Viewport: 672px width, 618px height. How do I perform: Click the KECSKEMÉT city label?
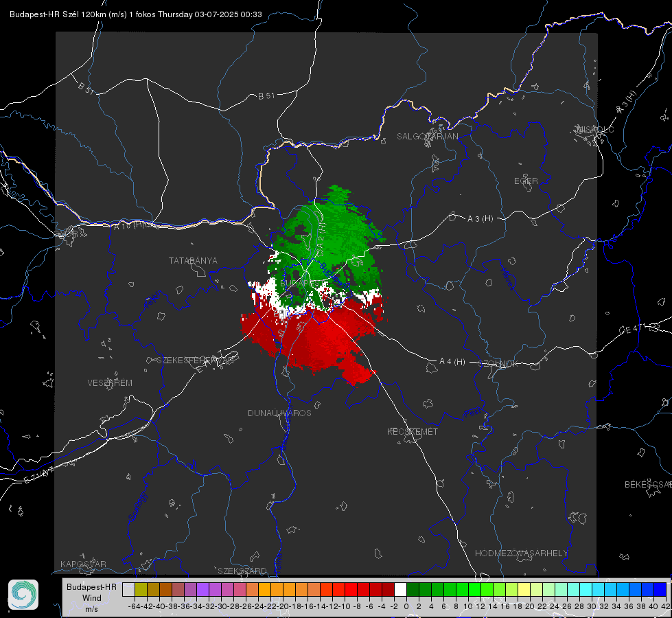pos(413,432)
